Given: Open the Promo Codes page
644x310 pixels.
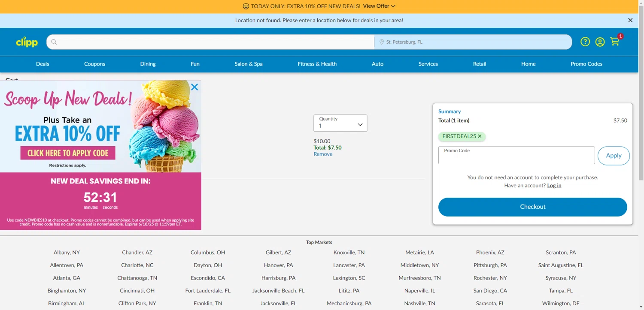Looking at the screenshot, I should 586,64.
